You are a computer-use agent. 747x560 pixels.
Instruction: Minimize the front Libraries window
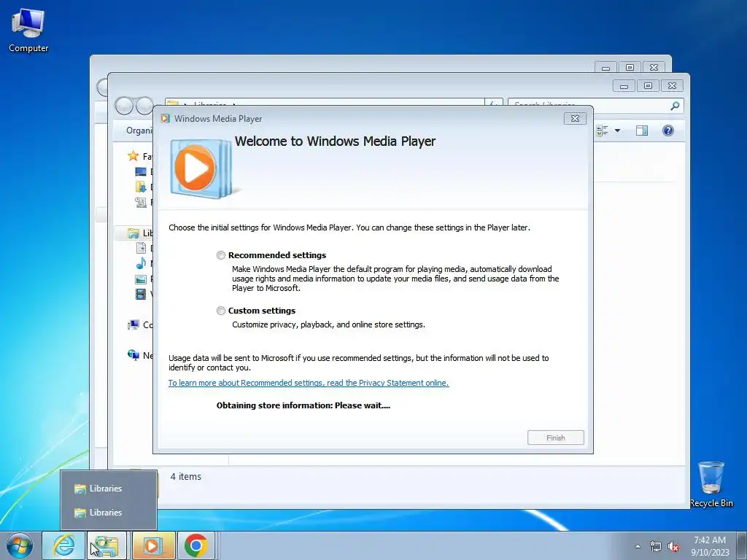tap(624, 86)
